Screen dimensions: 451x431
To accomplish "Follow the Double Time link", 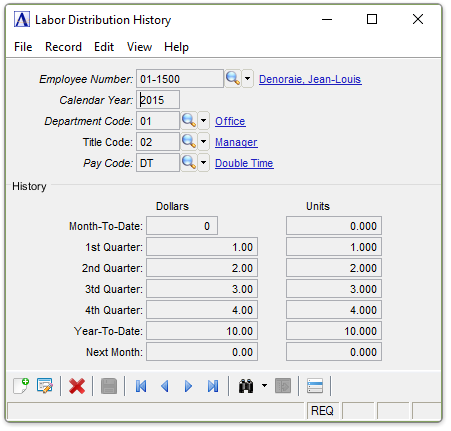I will (244, 163).
